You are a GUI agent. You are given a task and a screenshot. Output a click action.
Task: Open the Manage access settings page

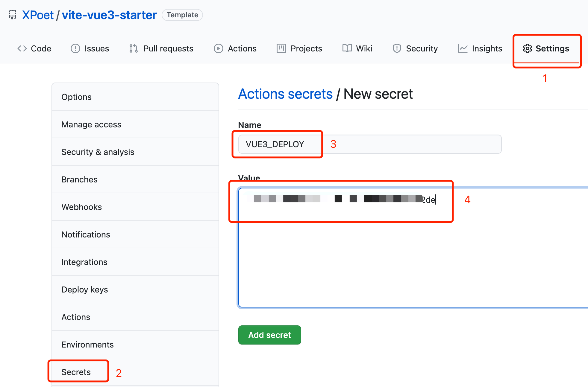91,124
